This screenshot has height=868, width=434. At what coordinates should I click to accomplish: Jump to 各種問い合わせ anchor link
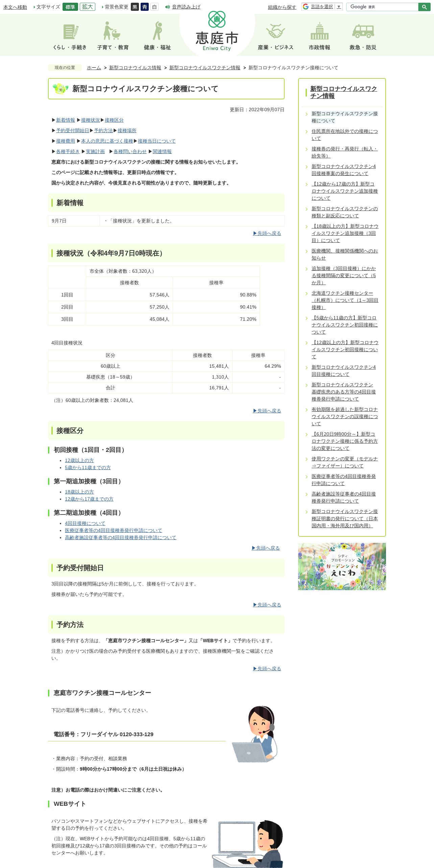pyautogui.click(x=130, y=151)
